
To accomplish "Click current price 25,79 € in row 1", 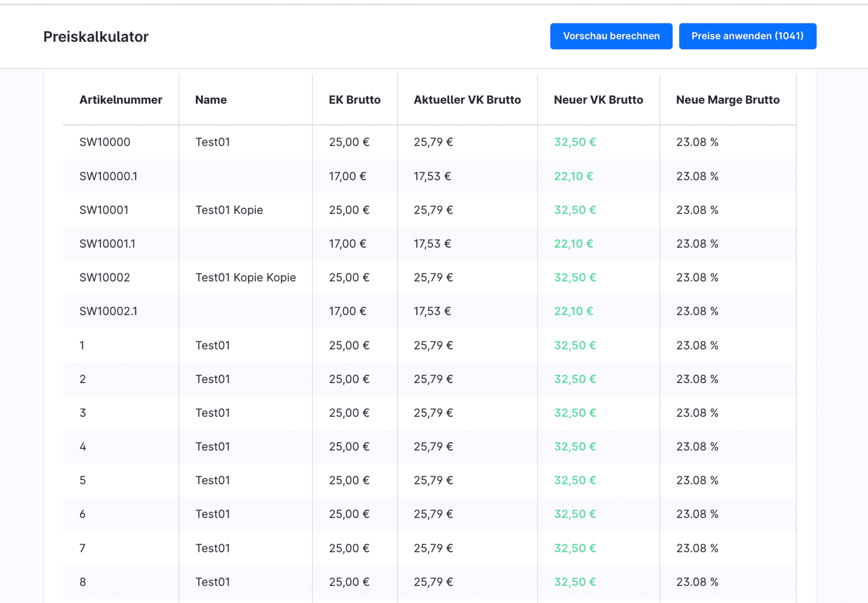I will (433, 345).
